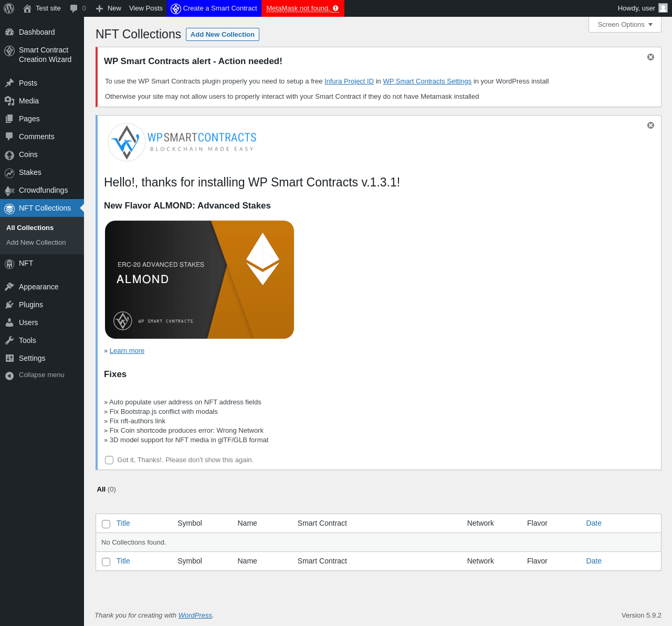Click the 'Version 5.9.2' footer text
The image size is (672, 626).
click(642, 615)
